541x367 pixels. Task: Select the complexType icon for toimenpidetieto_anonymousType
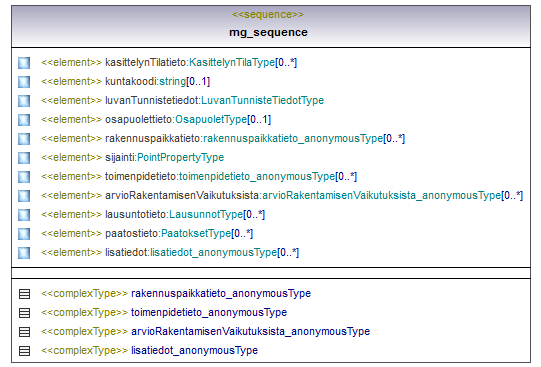click(24, 313)
